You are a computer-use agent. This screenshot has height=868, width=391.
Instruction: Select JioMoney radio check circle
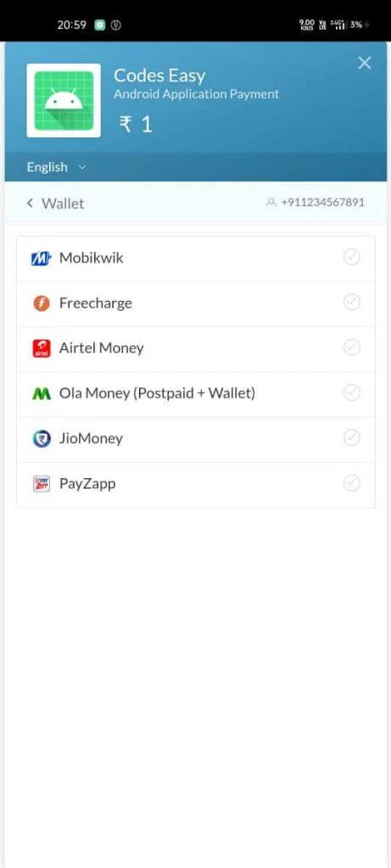click(352, 438)
